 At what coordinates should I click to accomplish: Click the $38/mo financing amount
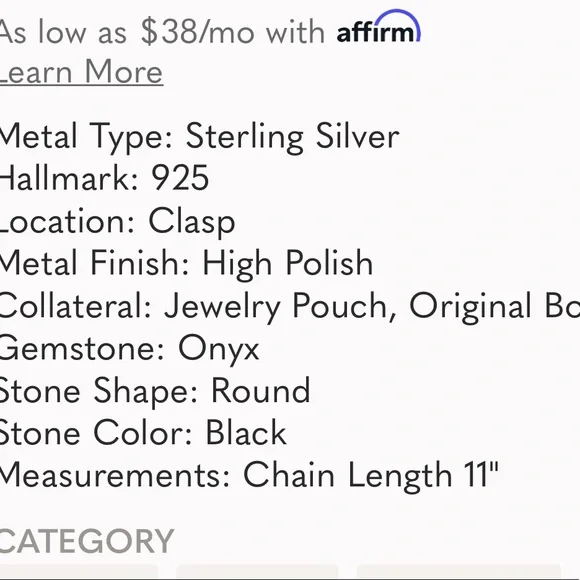coord(198,33)
